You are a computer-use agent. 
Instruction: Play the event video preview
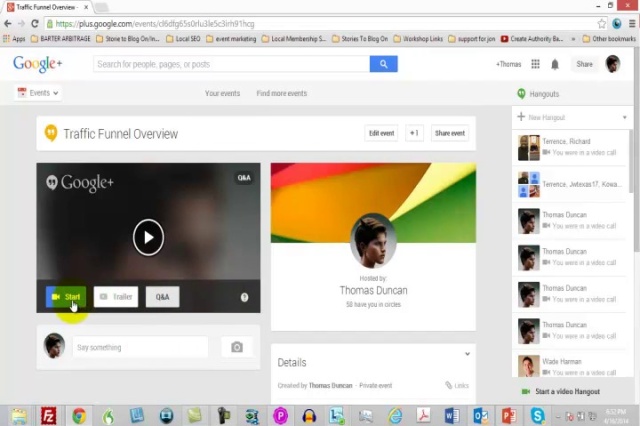(x=148, y=237)
